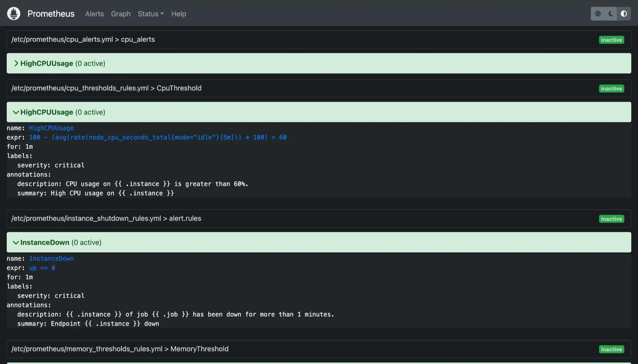Click 'summary: Endpoint {{ .instance }} down' text
638x364 pixels.
coord(88,323)
